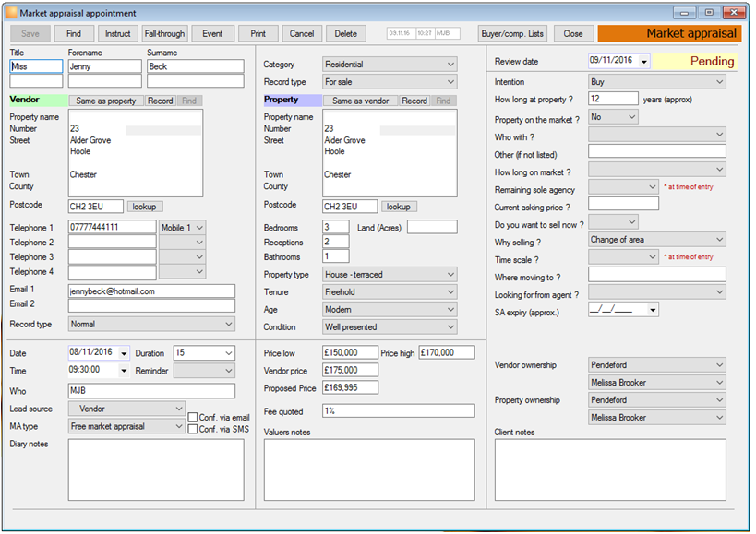
Task: Tick the Conf. via SMS checkbox
Action: pyautogui.click(x=193, y=429)
